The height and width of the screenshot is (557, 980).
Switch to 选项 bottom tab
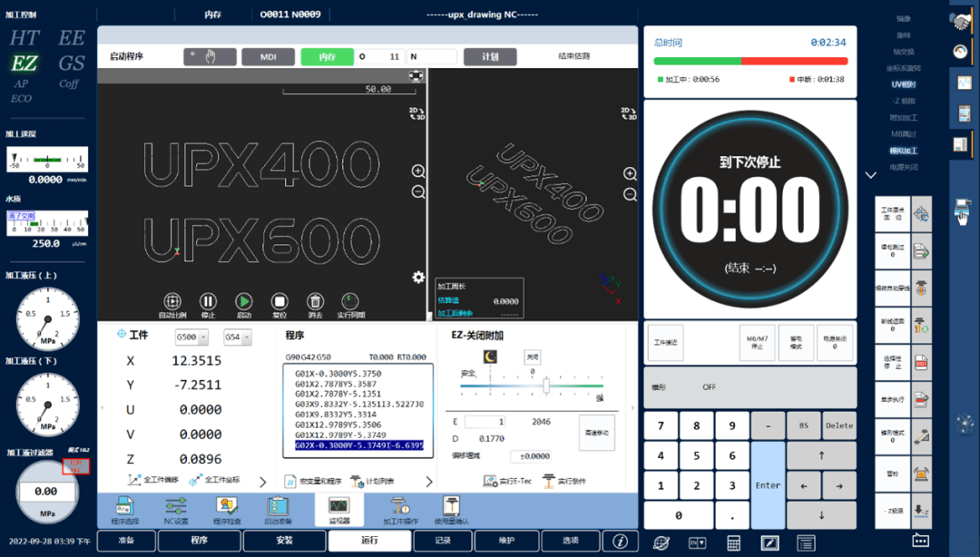pos(570,541)
